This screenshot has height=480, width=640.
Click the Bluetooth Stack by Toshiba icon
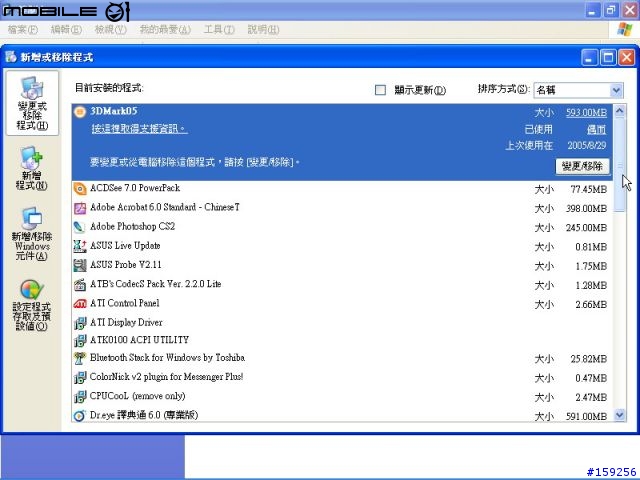[80, 358]
